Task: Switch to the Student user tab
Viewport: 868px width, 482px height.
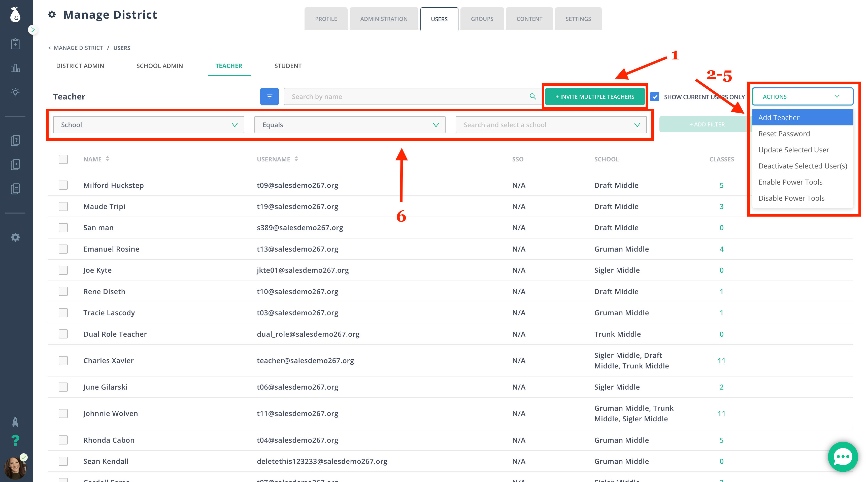Action: [x=288, y=66]
